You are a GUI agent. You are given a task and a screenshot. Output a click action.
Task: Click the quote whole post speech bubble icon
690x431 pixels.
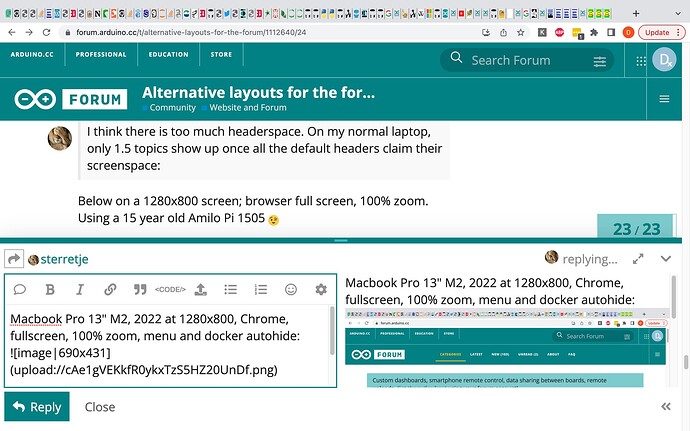[x=20, y=289]
